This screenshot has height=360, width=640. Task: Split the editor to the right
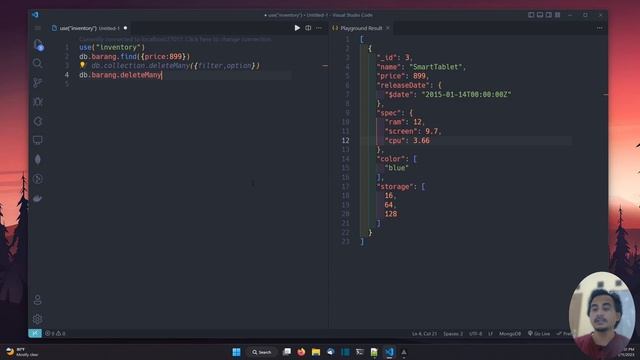[x=308, y=28]
